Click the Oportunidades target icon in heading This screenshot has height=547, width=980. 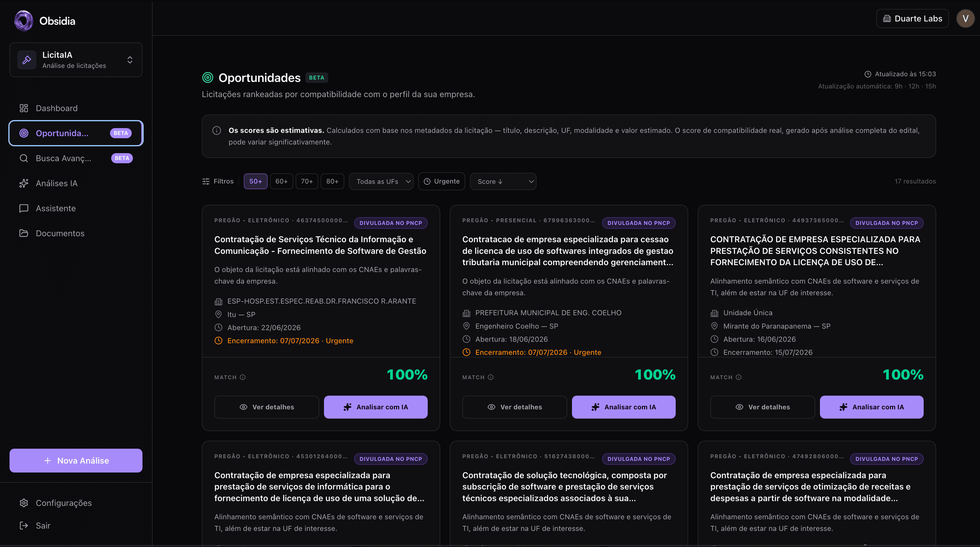(x=208, y=77)
